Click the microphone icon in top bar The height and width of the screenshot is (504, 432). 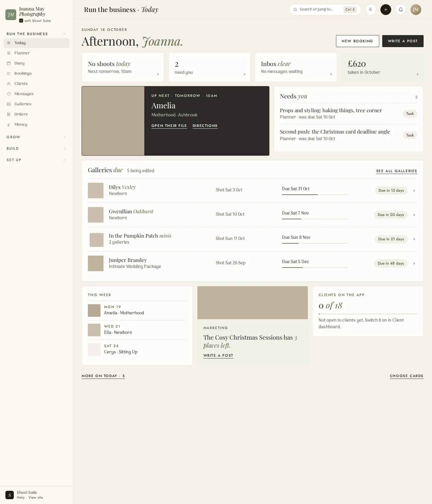[370, 10]
